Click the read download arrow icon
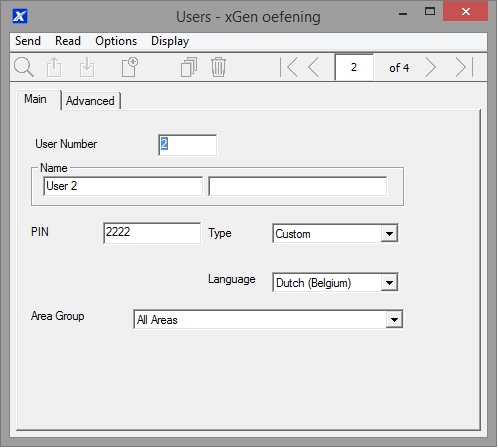 pyautogui.click(x=87, y=67)
